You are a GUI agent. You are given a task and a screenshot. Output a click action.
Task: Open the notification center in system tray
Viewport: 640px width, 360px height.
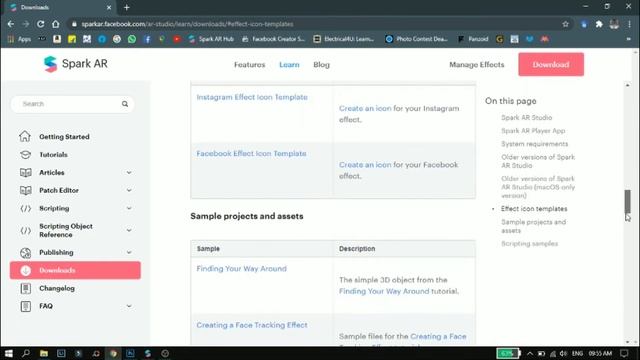tap(624, 353)
